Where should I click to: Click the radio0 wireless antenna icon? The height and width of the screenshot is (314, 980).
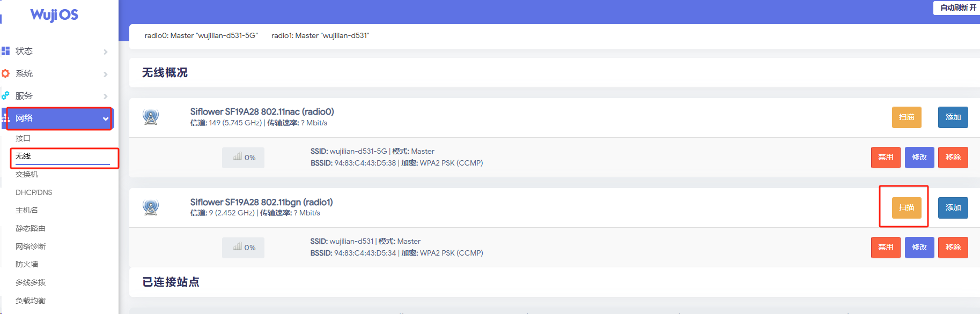151,117
